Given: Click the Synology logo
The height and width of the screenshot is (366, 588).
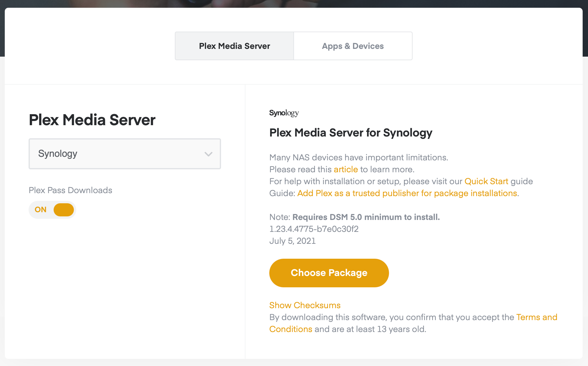Looking at the screenshot, I should click(284, 113).
